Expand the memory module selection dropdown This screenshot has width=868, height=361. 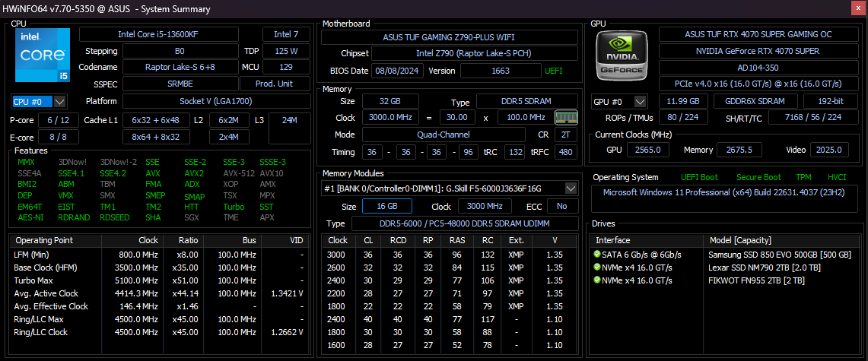[x=571, y=188]
